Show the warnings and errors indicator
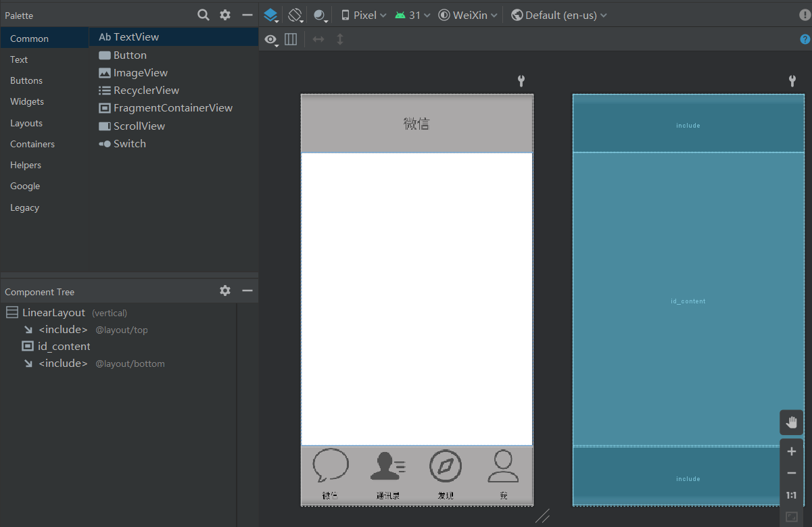 click(805, 15)
